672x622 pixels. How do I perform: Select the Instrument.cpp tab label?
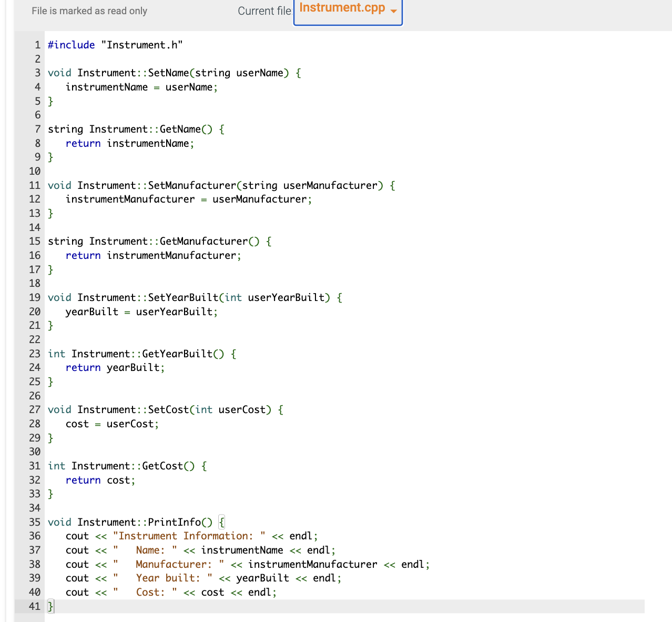click(341, 7)
